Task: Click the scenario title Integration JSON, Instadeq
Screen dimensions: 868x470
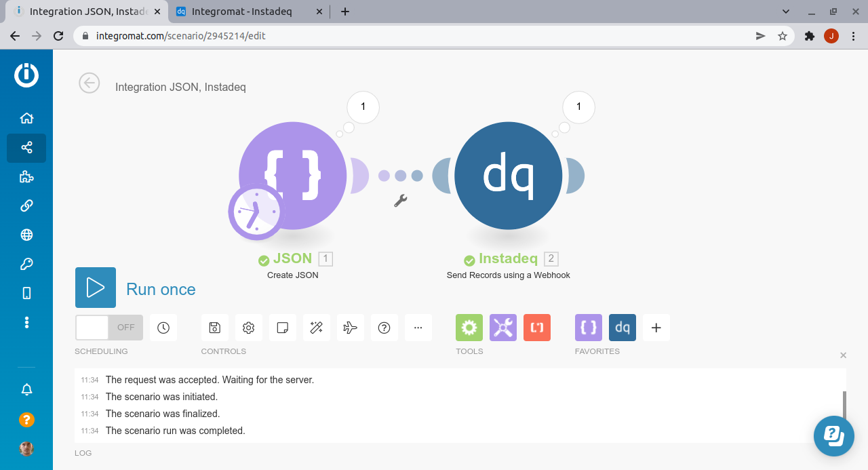Action: 180,87
